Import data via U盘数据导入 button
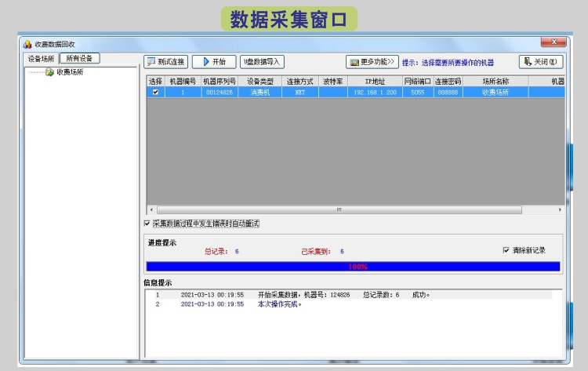Image resolution: width=588 pixels, height=371 pixels. 262,62
